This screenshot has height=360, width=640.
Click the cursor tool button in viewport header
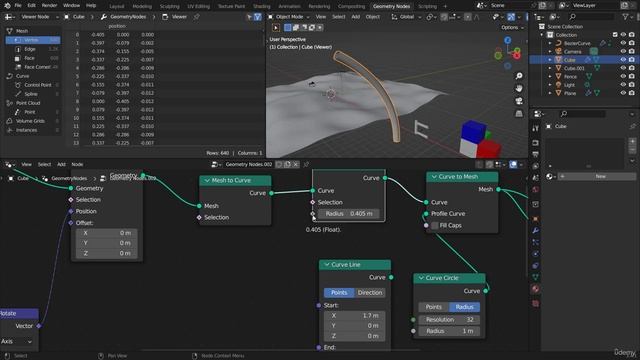(276, 27)
